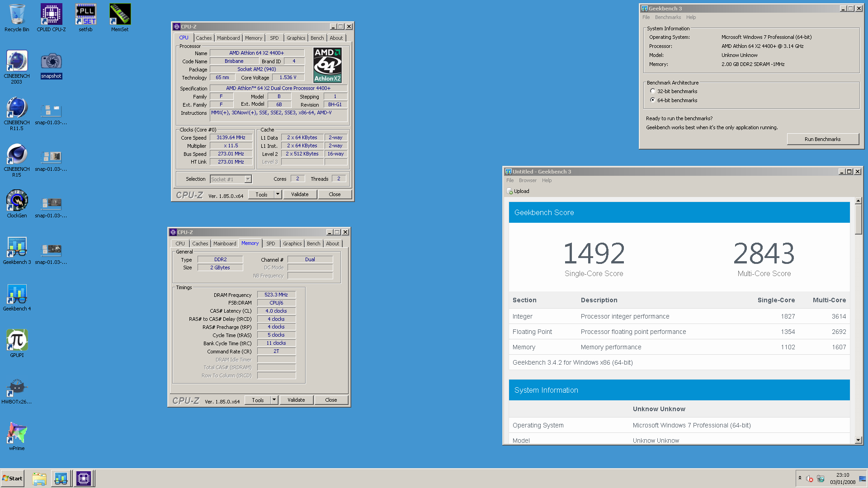
Task: Click Close button in top CPU-Z window
Action: pos(335,194)
